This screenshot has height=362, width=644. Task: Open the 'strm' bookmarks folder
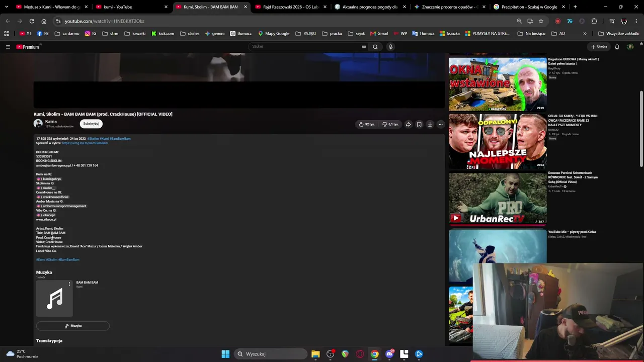110,33
